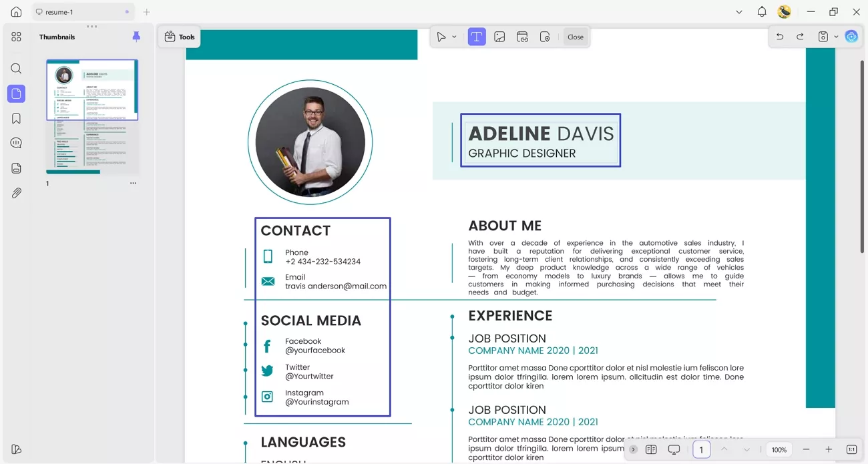Go to previous page arrow
The width and height of the screenshot is (868, 464).
(724, 450)
